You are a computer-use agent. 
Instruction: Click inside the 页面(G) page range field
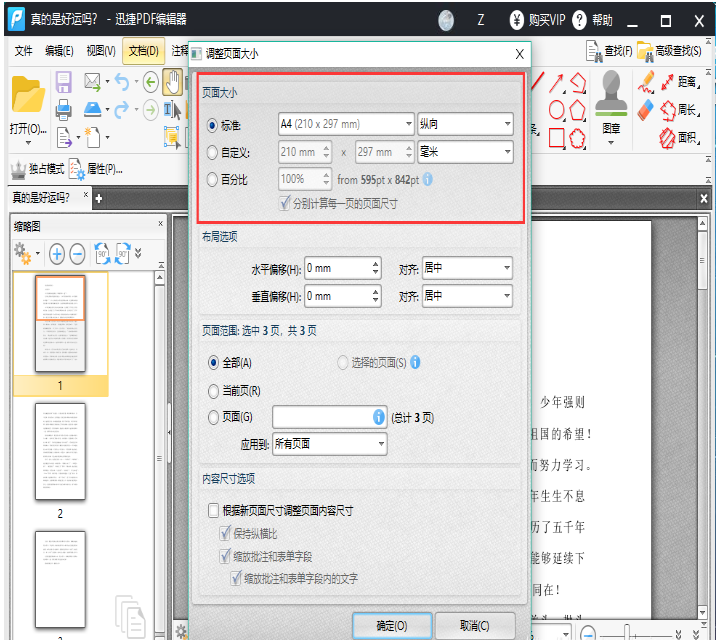point(321,417)
